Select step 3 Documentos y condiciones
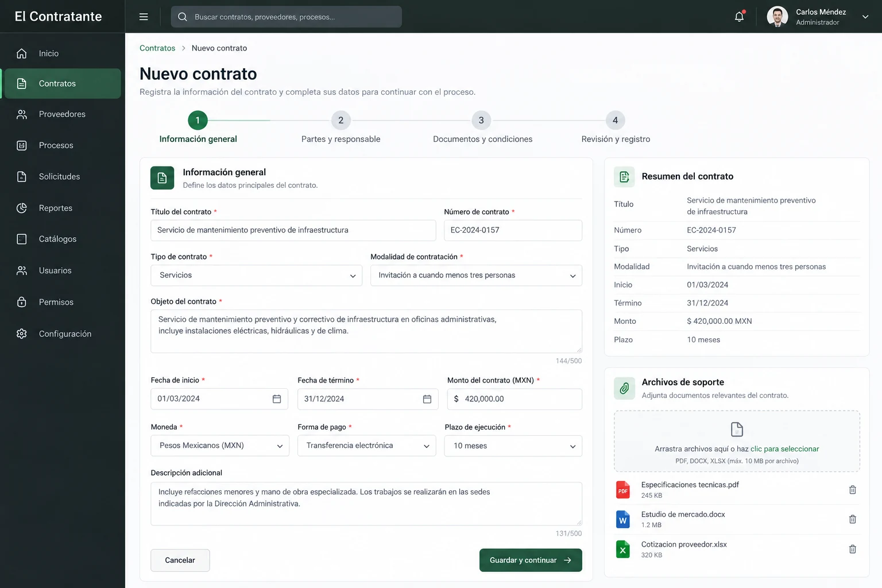This screenshot has width=882, height=588. [x=482, y=127]
